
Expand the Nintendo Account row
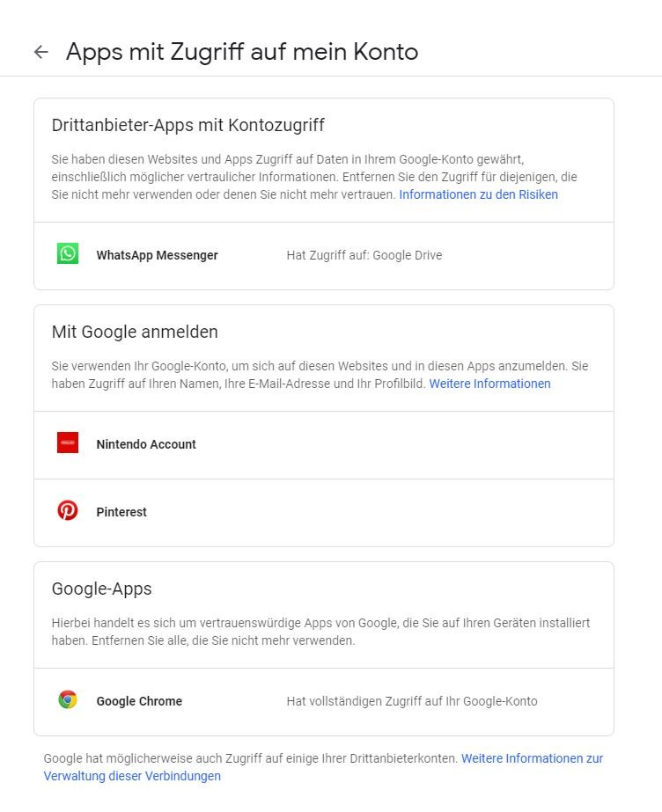point(146,444)
